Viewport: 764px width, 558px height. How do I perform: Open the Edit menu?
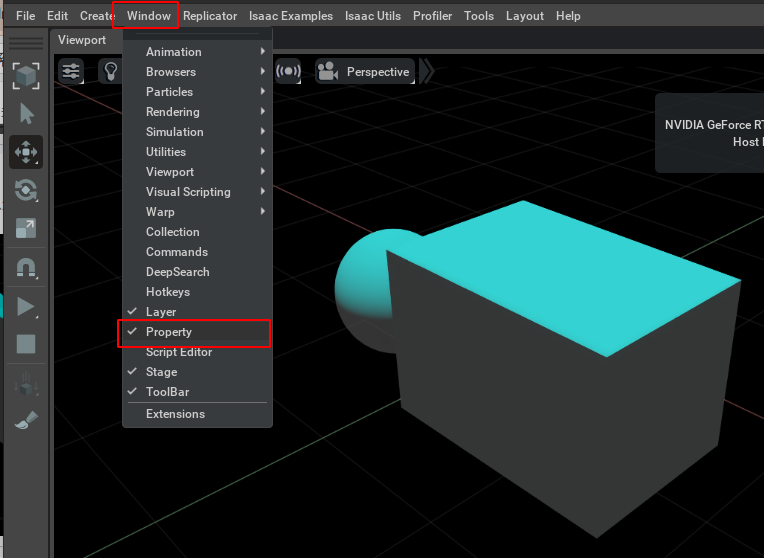tap(57, 16)
